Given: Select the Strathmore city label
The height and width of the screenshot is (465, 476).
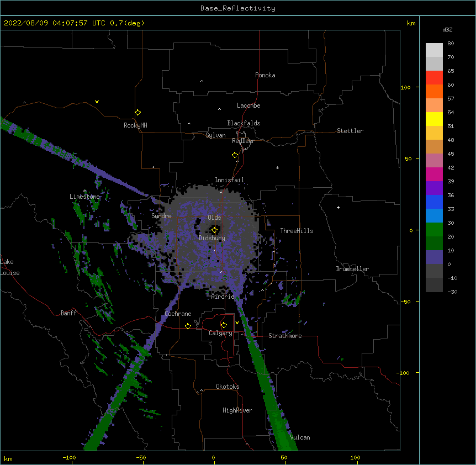Looking at the screenshot, I should [285, 336].
